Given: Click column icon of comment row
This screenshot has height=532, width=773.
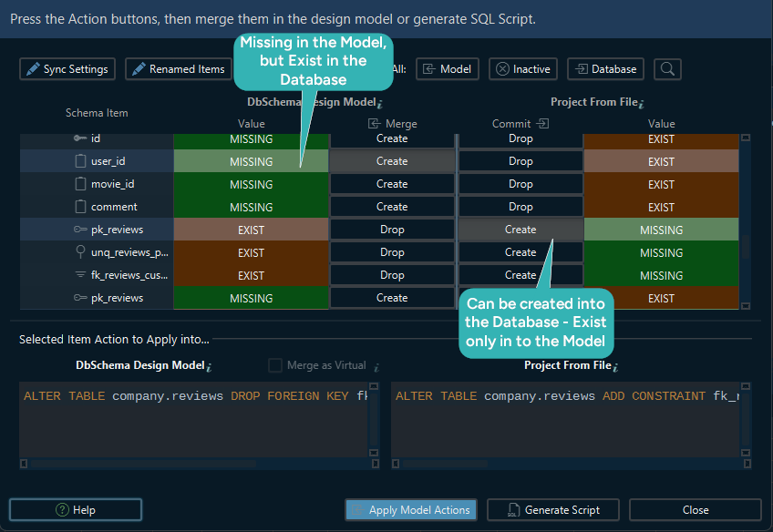Looking at the screenshot, I should pos(80,207).
